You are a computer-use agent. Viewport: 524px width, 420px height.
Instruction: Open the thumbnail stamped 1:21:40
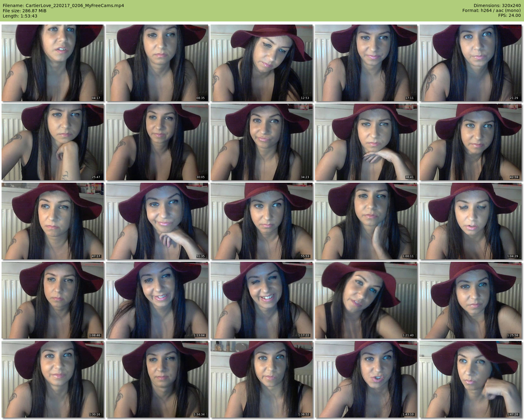pyautogui.click(x=366, y=300)
